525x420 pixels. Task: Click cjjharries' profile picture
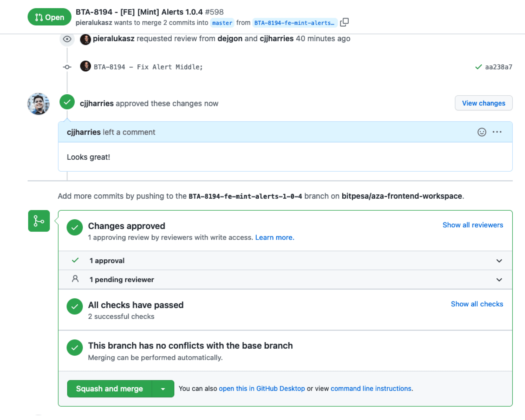pos(38,103)
